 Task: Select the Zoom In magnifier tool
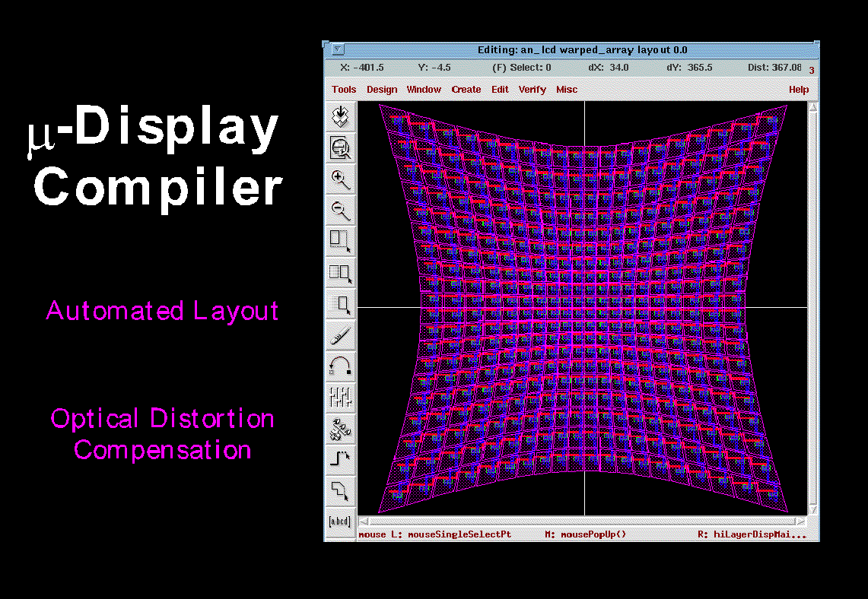tap(340, 179)
